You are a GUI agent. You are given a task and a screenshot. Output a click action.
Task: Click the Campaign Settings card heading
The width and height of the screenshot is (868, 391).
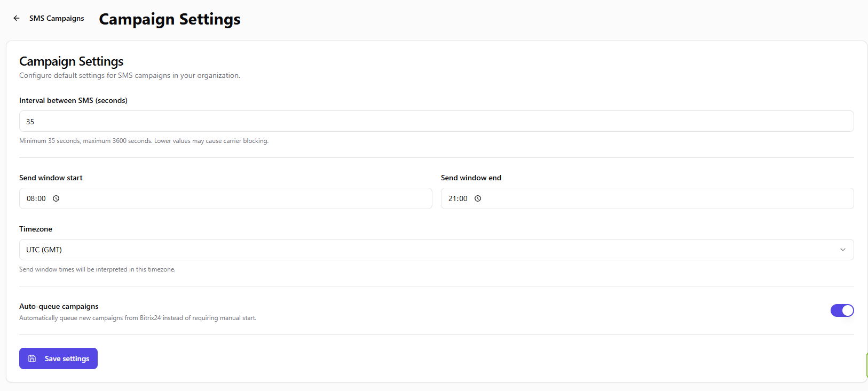(71, 61)
